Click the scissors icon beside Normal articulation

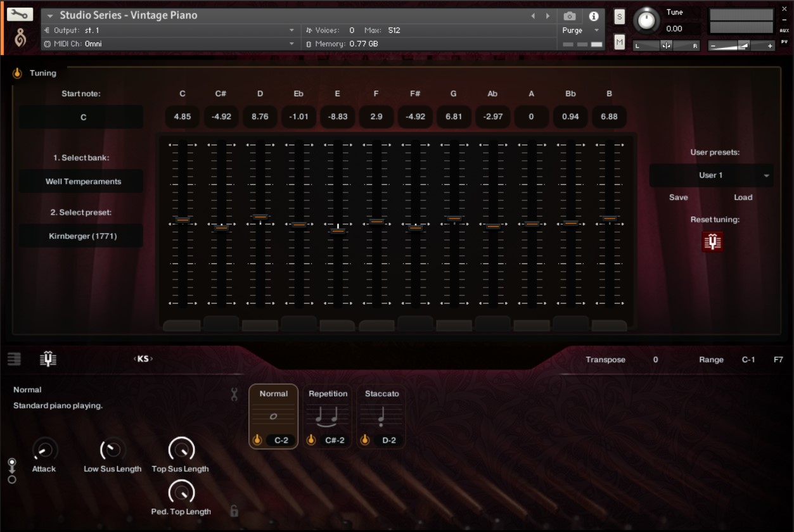point(234,395)
